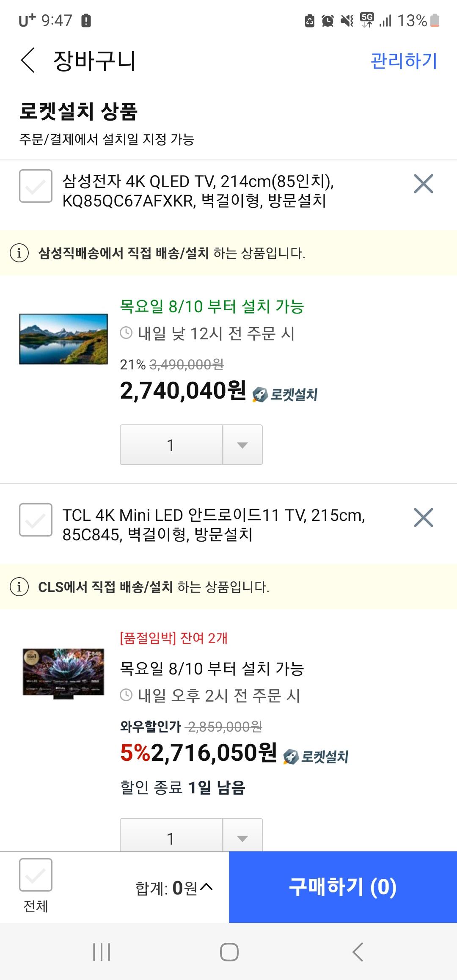Expand the 합계 total details chevron
The height and width of the screenshot is (980, 457).
click(x=206, y=887)
